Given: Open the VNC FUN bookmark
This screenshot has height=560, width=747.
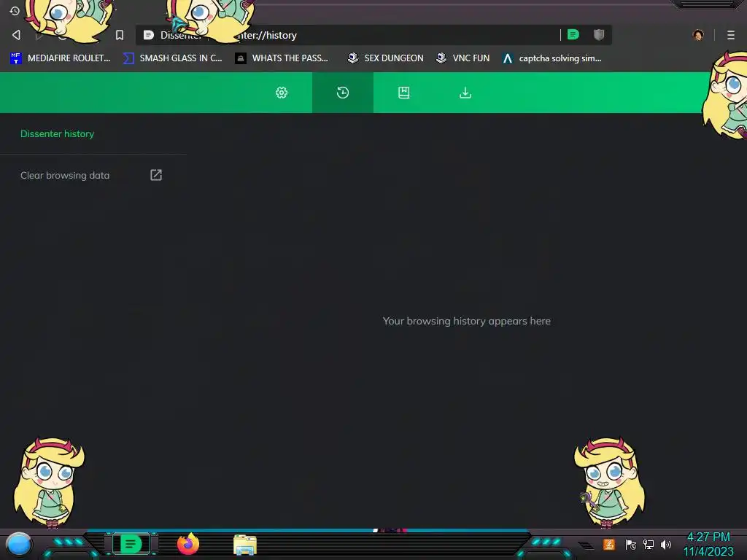Looking at the screenshot, I should [x=463, y=58].
